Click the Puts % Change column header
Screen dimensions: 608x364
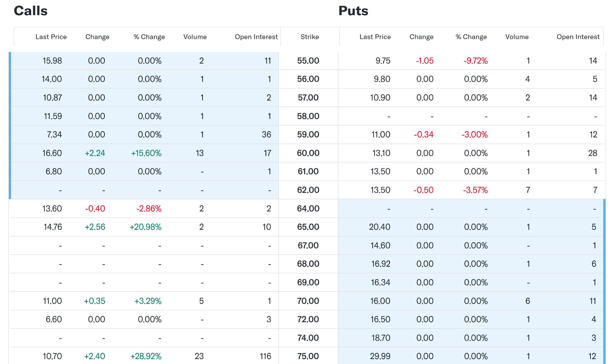471,37
